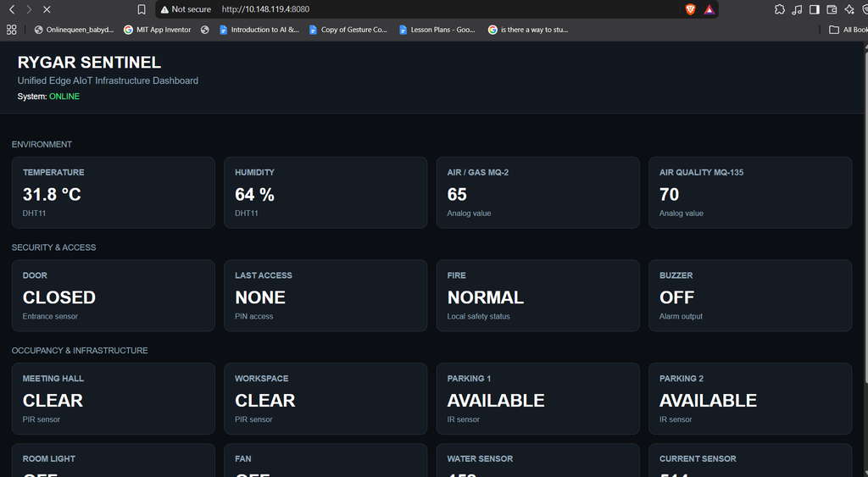Image resolution: width=868 pixels, height=477 pixels.
Task: Open the Brave Wallet icon
Action: tap(832, 9)
